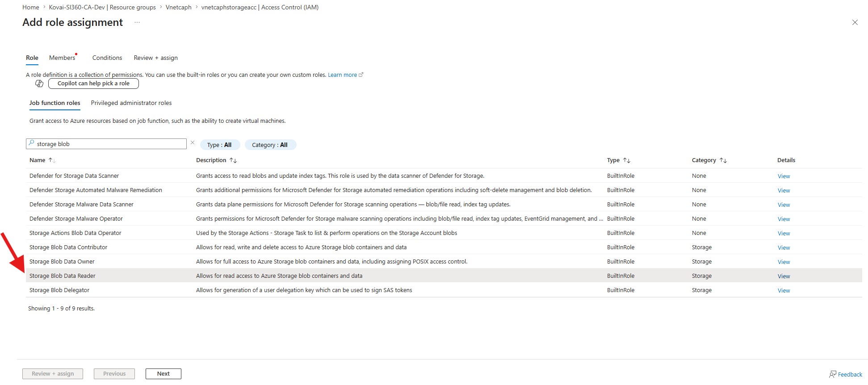View details of Defender Storage Automated Malware Remediation
The width and height of the screenshot is (868, 385).
pyautogui.click(x=784, y=191)
